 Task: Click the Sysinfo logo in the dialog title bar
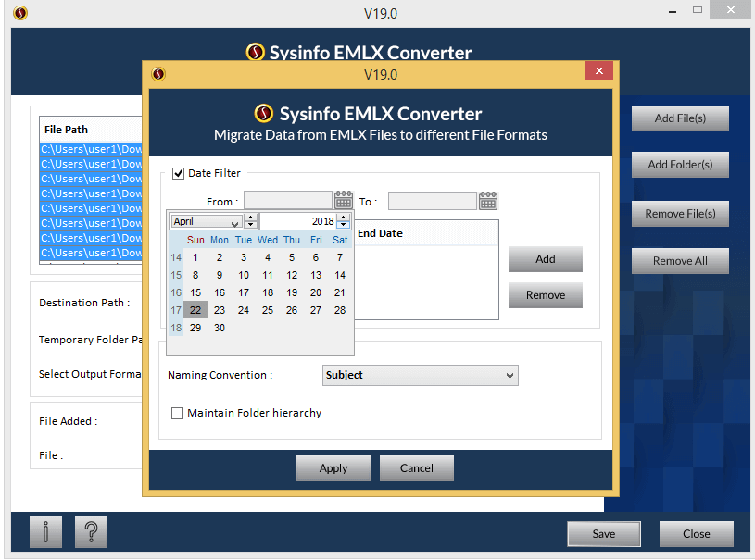[158, 74]
